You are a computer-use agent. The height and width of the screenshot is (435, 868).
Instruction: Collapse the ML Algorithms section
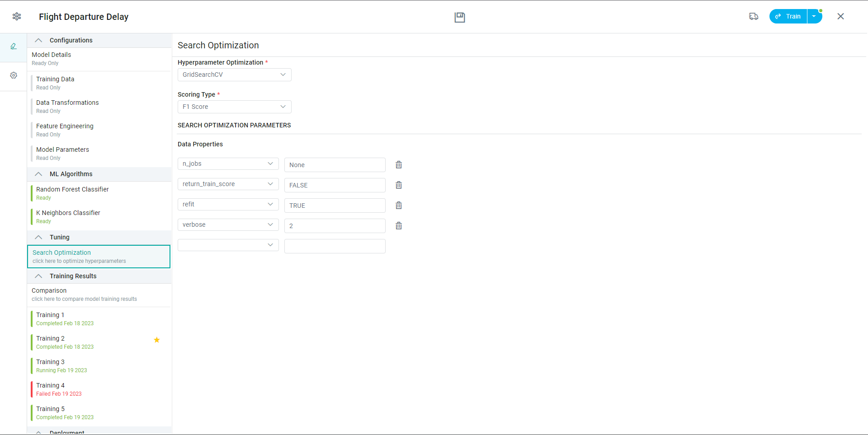tap(39, 174)
